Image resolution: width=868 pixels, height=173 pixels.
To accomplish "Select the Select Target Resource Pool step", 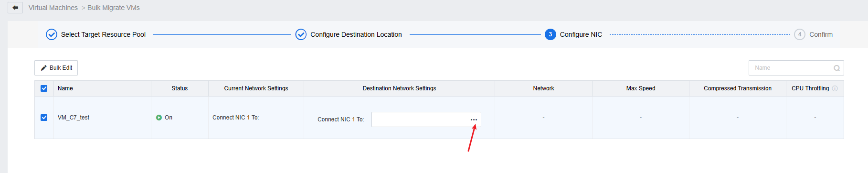I will [x=103, y=34].
